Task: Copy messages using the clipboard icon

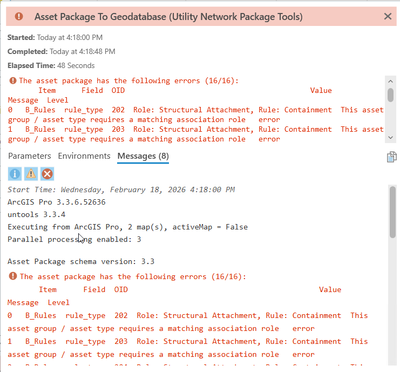Action: pos(392,157)
